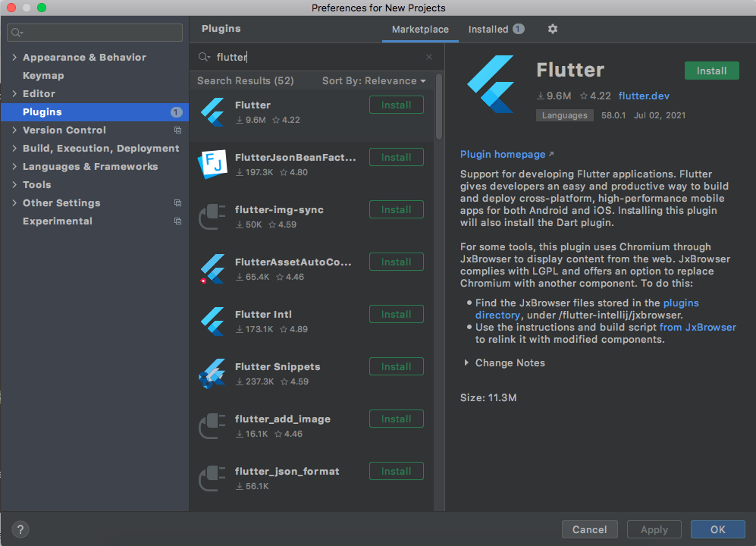Click the Languages tag label

[565, 115]
